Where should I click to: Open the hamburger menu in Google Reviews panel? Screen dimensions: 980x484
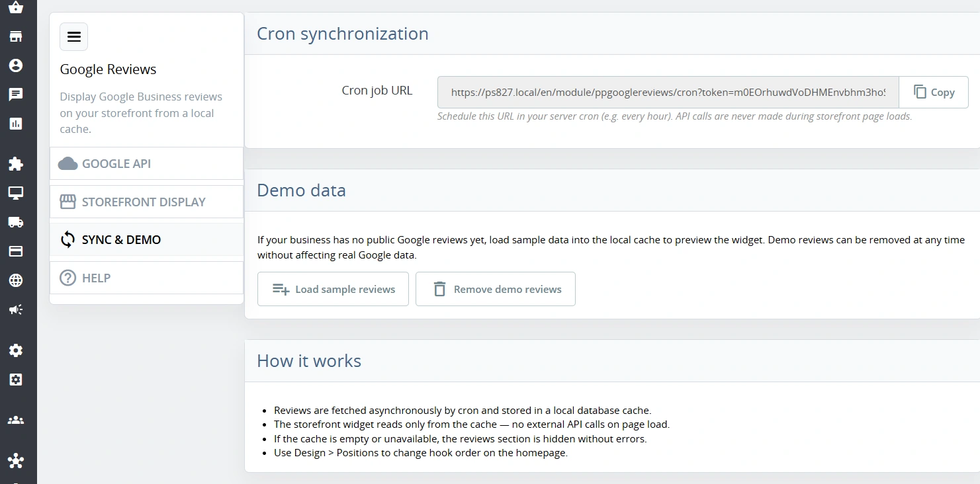coord(73,36)
